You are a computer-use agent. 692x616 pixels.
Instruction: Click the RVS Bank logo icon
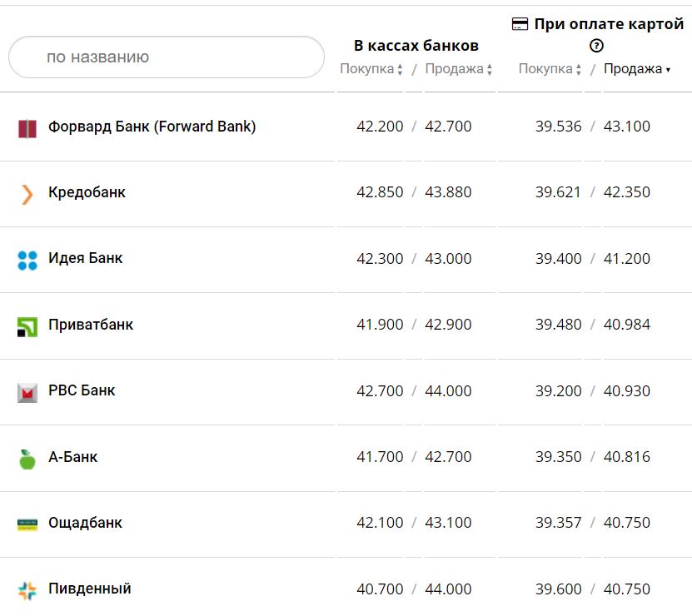tap(27, 392)
